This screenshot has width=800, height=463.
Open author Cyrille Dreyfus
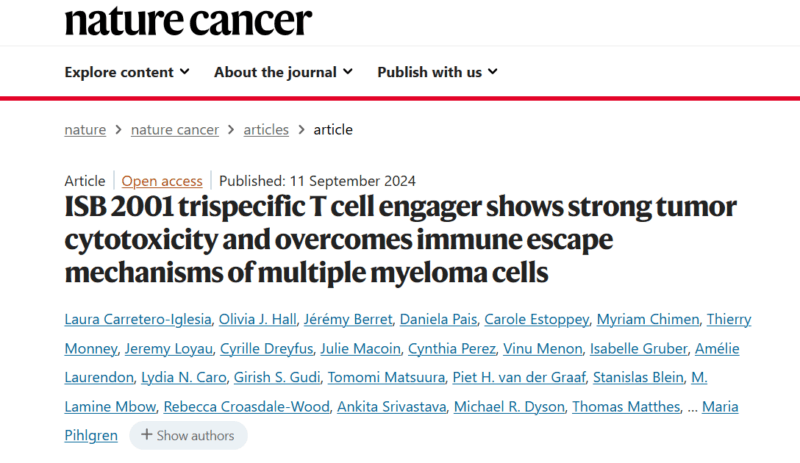tap(266, 348)
